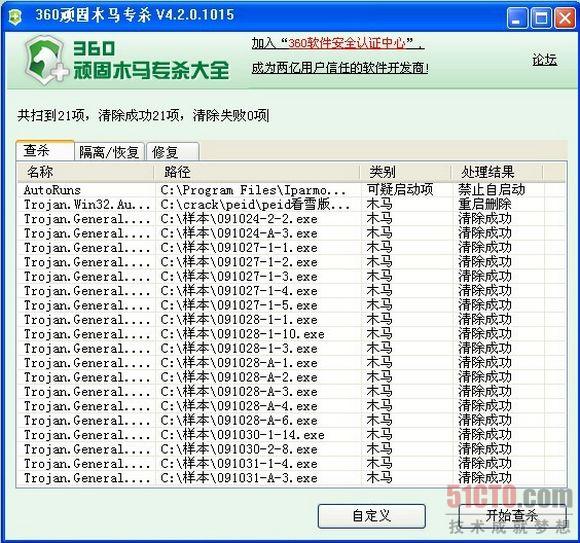Select path 091028-1-10.exe
The width and height of the screenshot is (580, 543).
[x=242, y=334]
